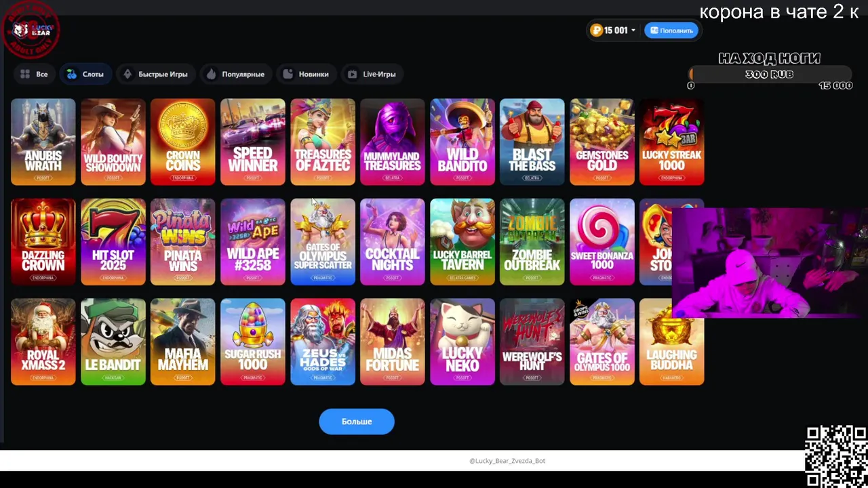Click the QR code image

coord(836,456)
